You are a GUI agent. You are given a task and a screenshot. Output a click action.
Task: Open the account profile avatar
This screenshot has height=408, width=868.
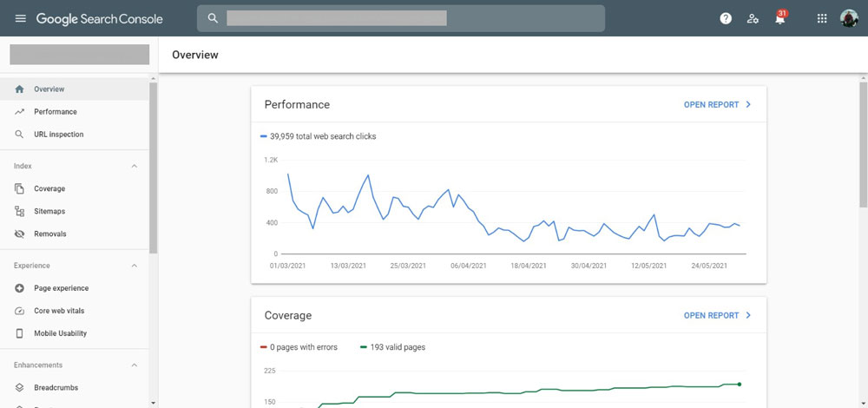point(849,18)
